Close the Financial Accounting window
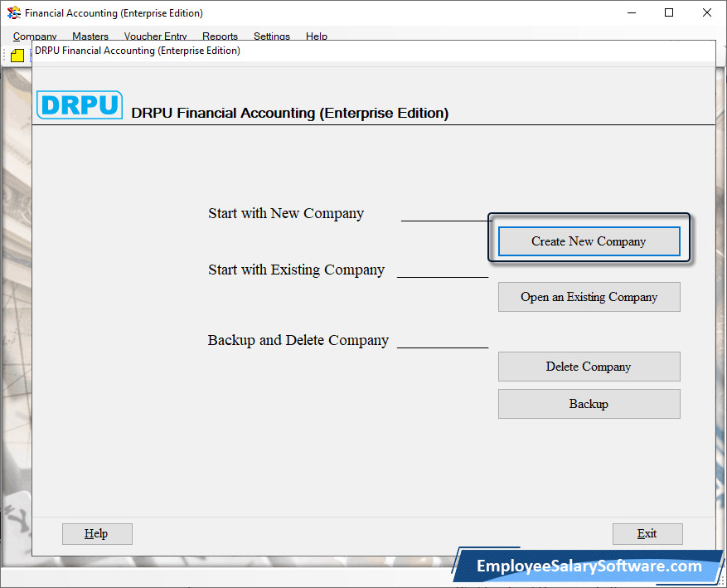 (707, 12)
